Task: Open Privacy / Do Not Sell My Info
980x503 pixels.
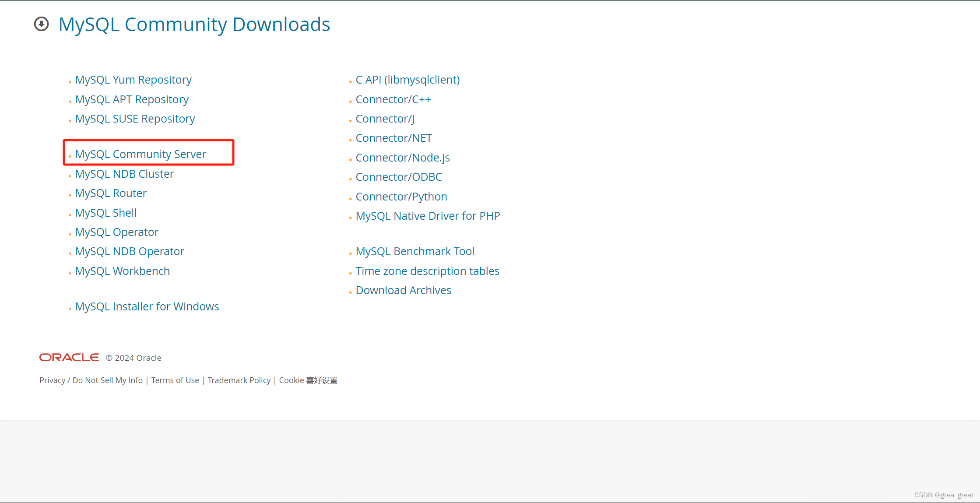Action: (91, 380)
